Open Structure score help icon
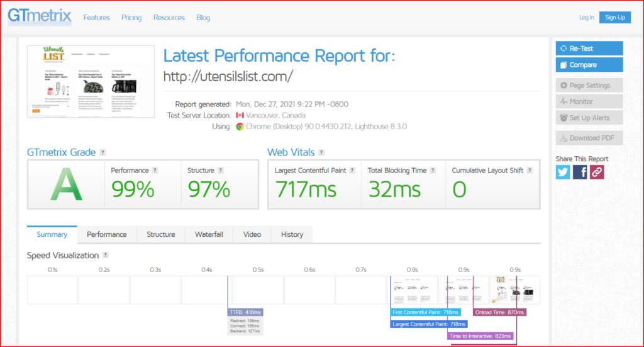Viewport: 644px width, 347px height. click(221, 170)
